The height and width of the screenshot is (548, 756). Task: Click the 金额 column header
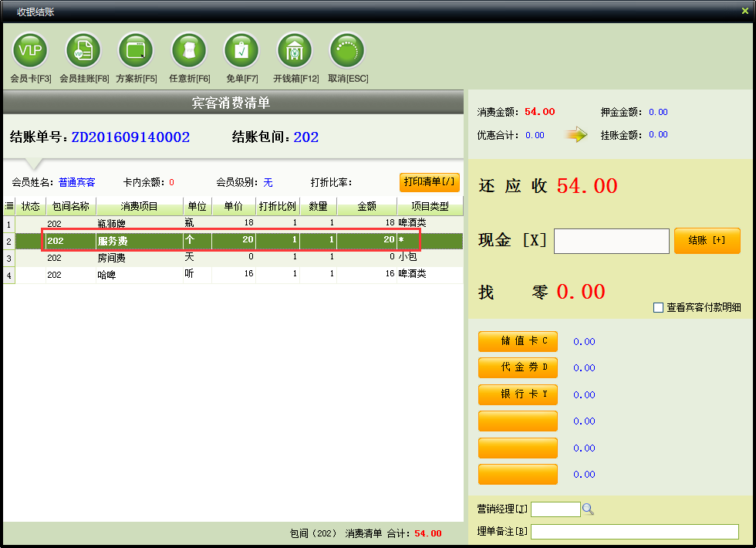coord(367,207)
